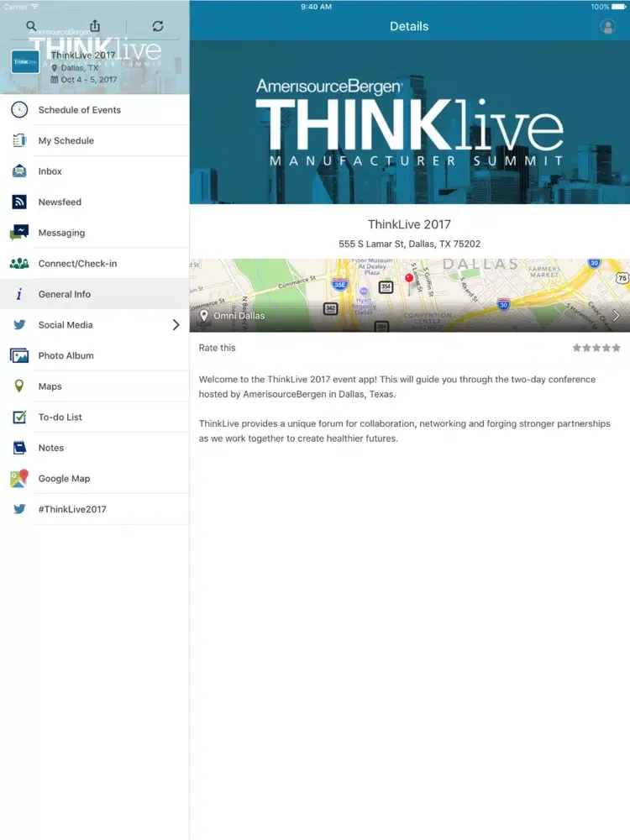The height and width of the screenshot is (840, 630).
Task: Tap the search magnifier icon
Action: (31, 26)
